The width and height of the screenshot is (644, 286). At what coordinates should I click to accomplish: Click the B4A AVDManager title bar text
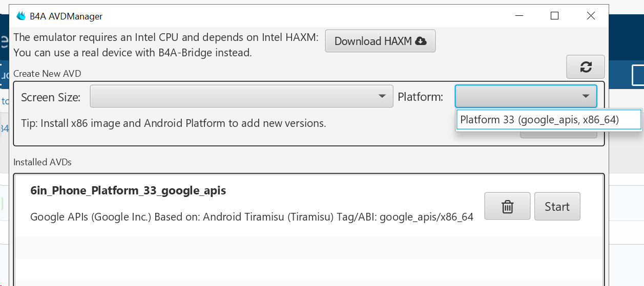click(x=66, y=16)
